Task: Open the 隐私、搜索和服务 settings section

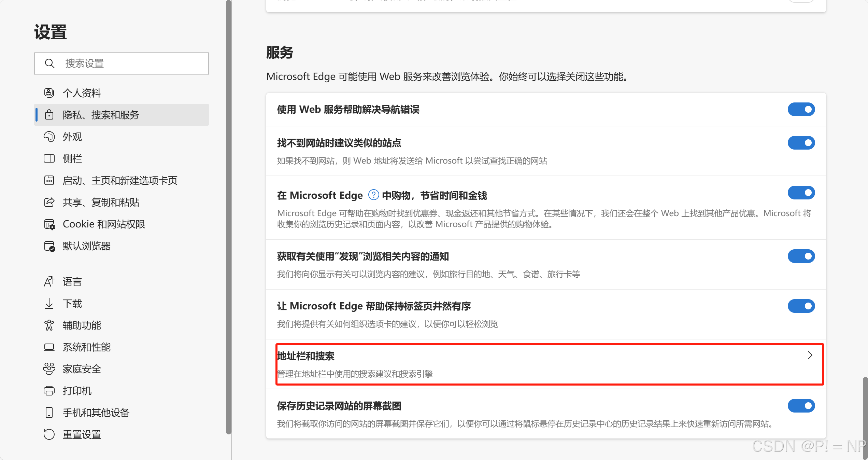Action: (x=101, y=115)
